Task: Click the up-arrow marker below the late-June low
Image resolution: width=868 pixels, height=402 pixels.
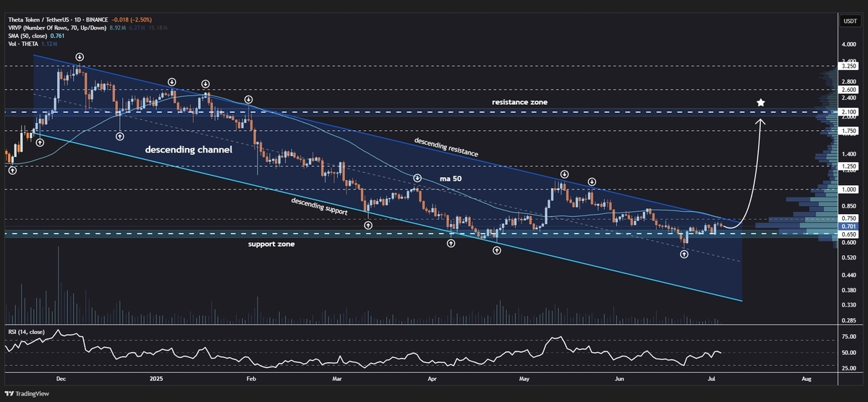Action: [x=684, y=255]
